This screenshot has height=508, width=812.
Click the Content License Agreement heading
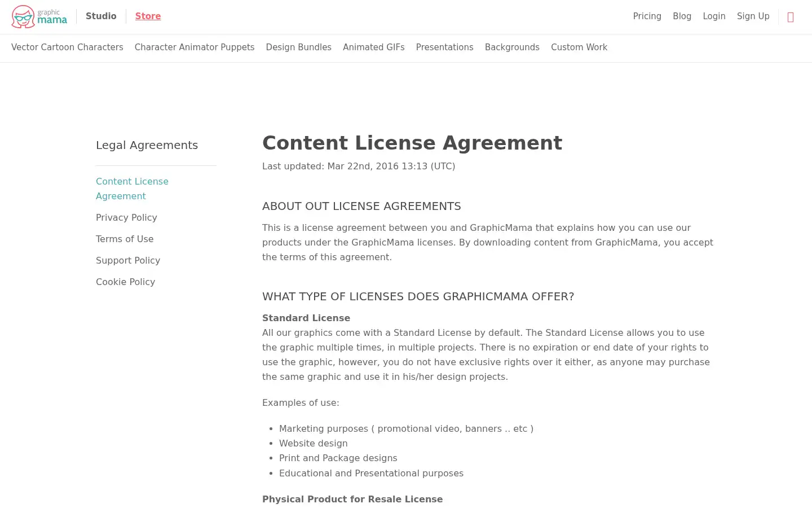point(412,143)
